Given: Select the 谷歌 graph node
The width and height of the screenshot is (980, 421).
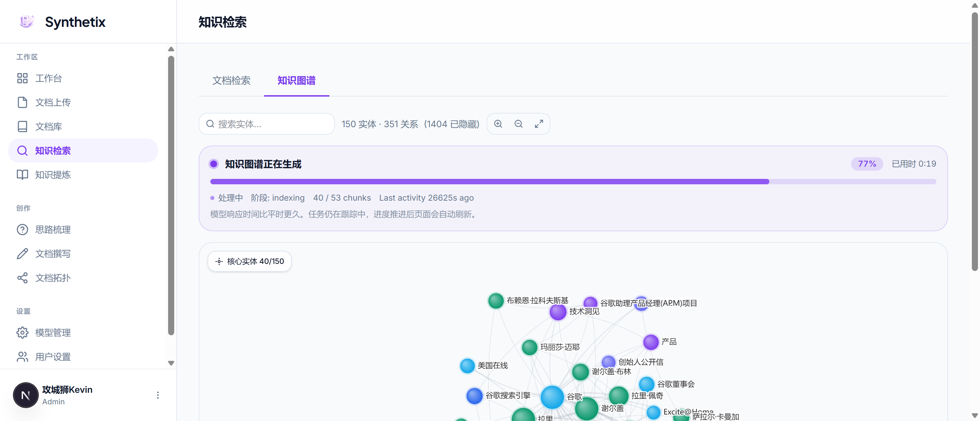Looking at the screenshot, I should click(x=552, y=397).
